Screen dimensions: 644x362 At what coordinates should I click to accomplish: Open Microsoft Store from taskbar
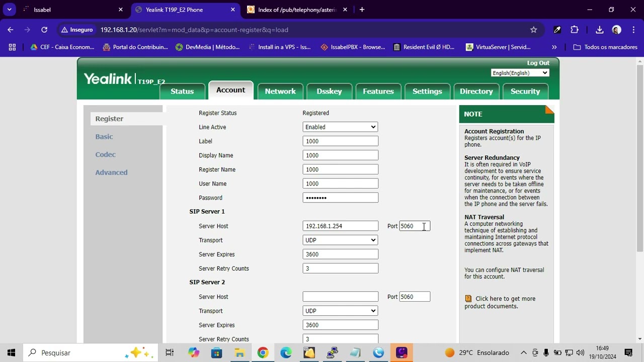point(217,353)
